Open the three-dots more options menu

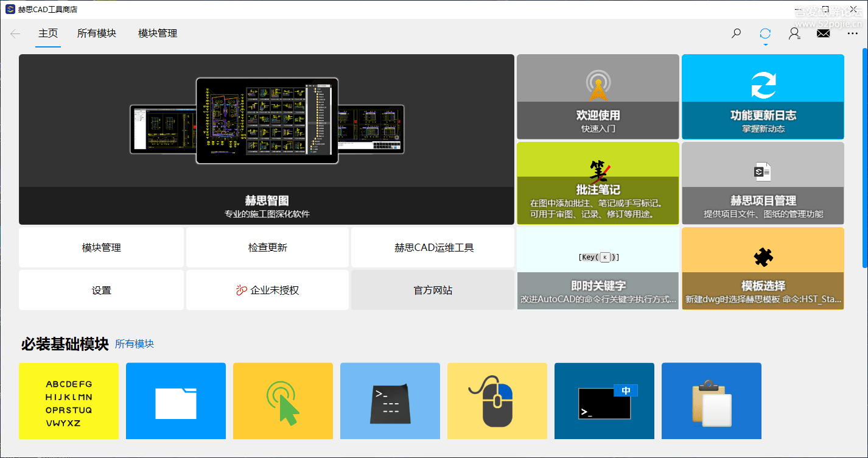pyautogui.click(x=852, y=33)
